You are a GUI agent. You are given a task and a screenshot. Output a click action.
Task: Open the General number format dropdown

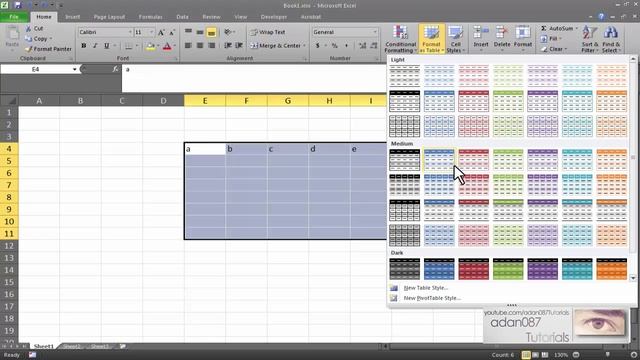click(375, 32)
